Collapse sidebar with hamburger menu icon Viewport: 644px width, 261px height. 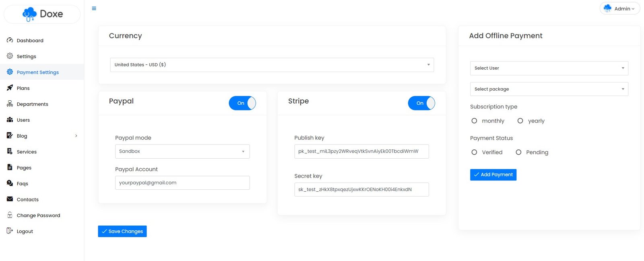(94, 8)
